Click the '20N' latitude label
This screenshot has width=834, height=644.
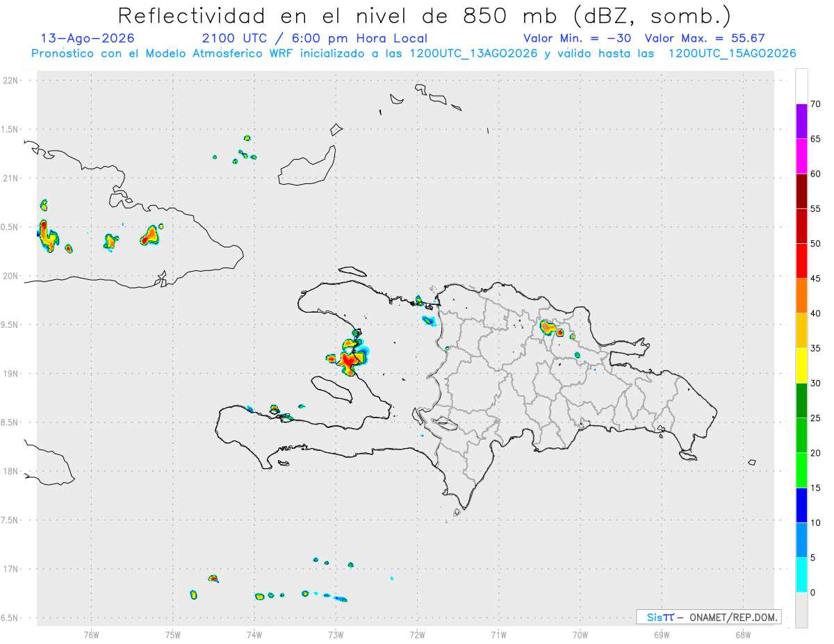click(11, 276)
